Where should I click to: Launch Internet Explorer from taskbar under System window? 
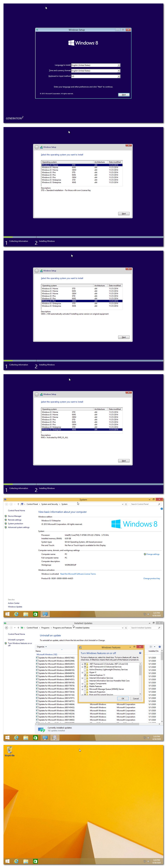(x=16, y=614)
